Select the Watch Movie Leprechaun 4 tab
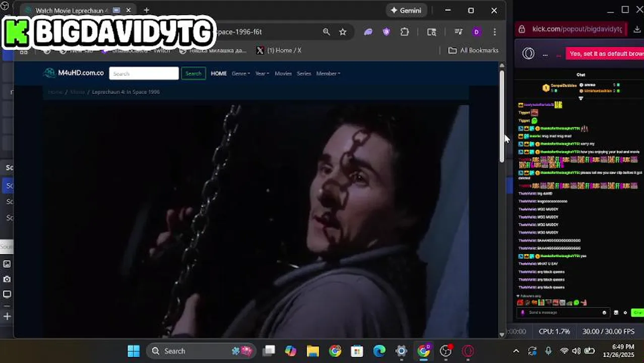644x363 pixels. 78,10
